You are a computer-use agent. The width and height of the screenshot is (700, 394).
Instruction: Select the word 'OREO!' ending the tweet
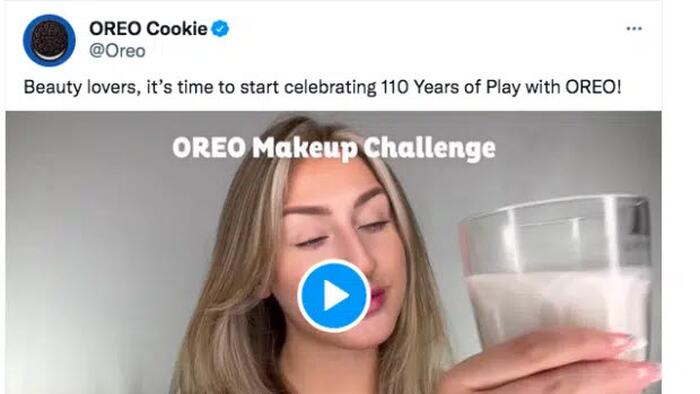point(593,87)
